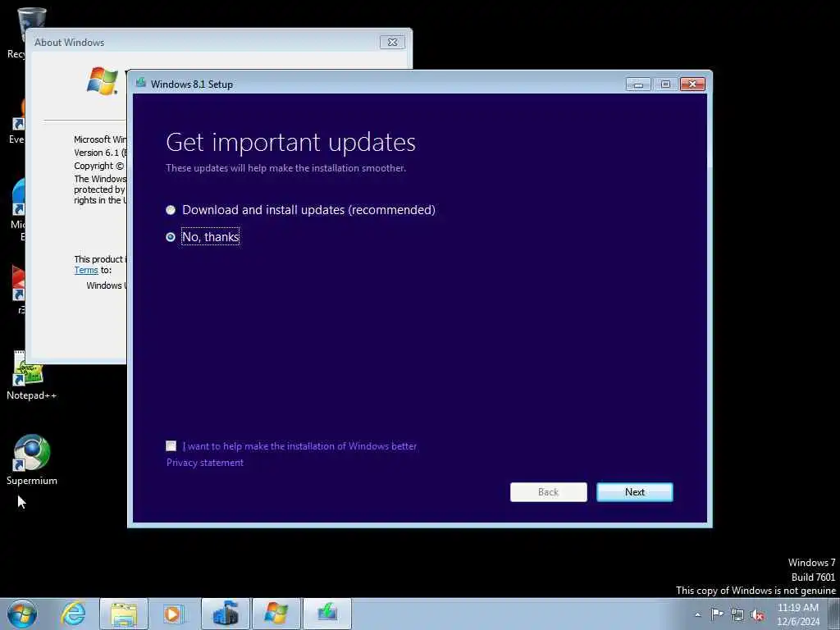This screenshot has height=630, width=840.
Task: Launch Internet Explorer from the taskbar
Action: (73, 614)
